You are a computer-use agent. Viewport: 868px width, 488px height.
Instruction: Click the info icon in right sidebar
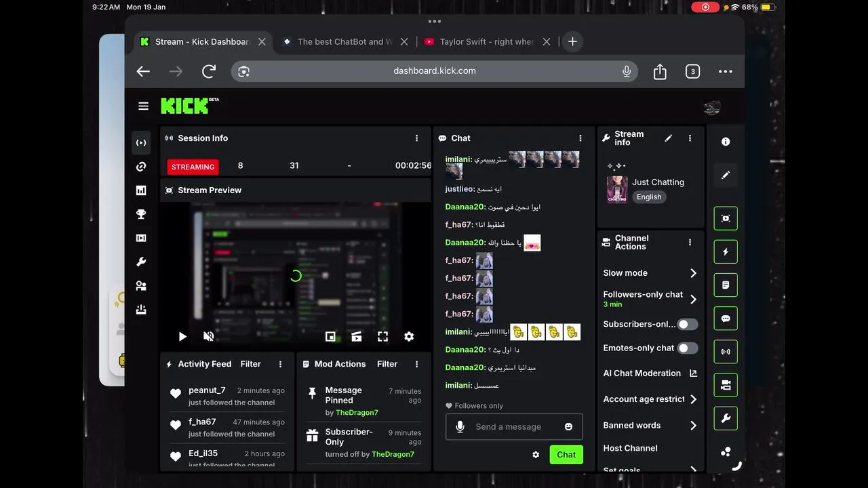pyautogui.click(x=726, y=142)
